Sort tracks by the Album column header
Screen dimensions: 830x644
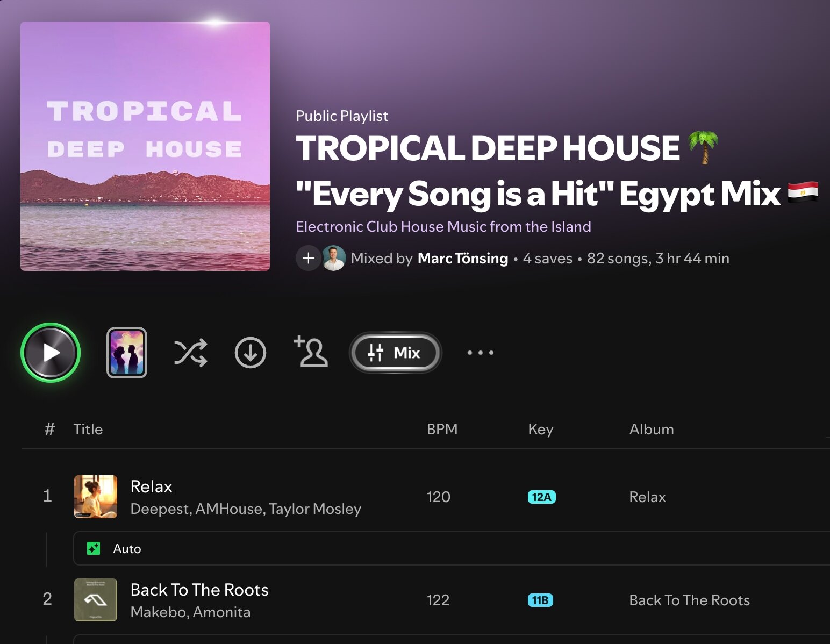652,429
